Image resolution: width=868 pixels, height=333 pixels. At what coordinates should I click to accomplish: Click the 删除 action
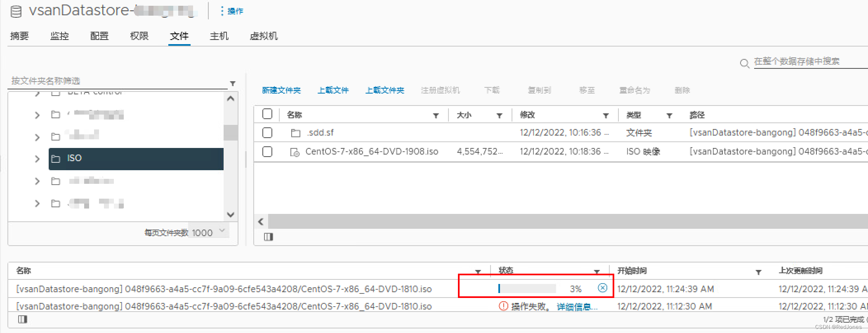point(682,90)
